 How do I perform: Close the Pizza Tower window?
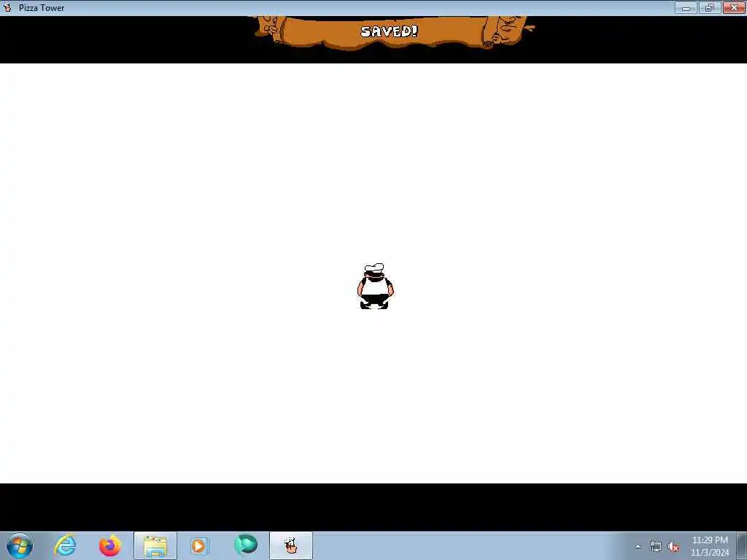pyautogui.click(x=734, y=7)
